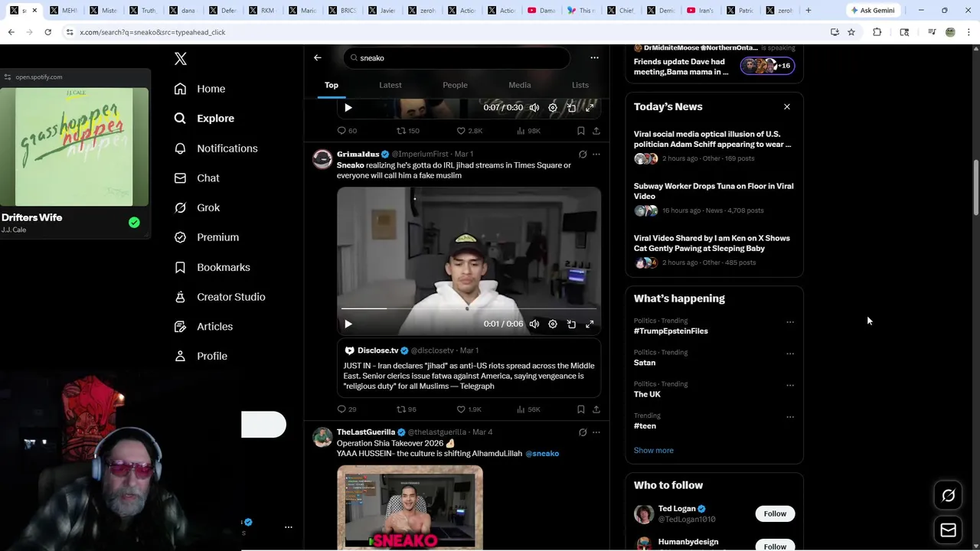Open Premium from sidebar

click(207, 237)
